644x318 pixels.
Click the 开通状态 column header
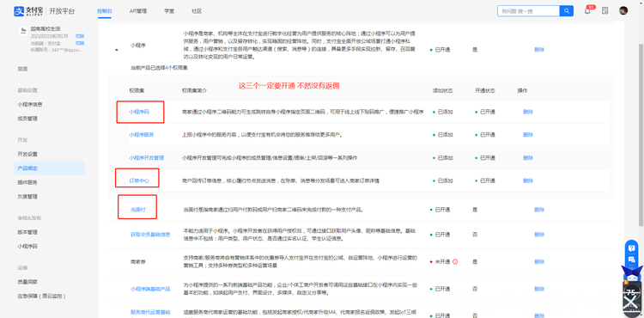click(x=485, y=90)
